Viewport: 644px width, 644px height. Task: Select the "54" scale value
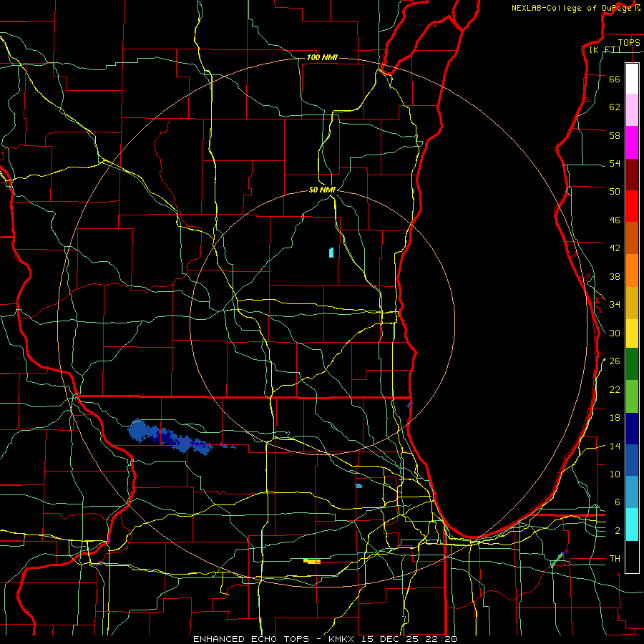(x=615, y=163)
